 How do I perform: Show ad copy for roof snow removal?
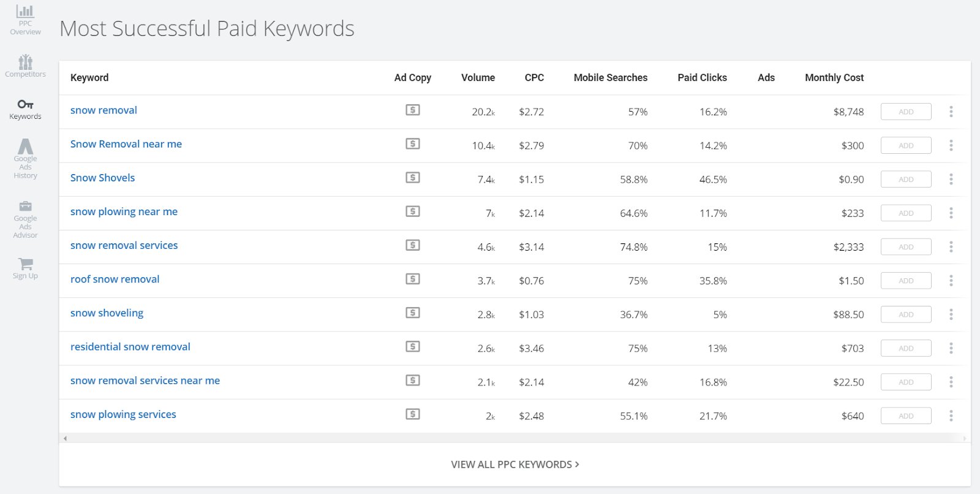click(413, 279)
